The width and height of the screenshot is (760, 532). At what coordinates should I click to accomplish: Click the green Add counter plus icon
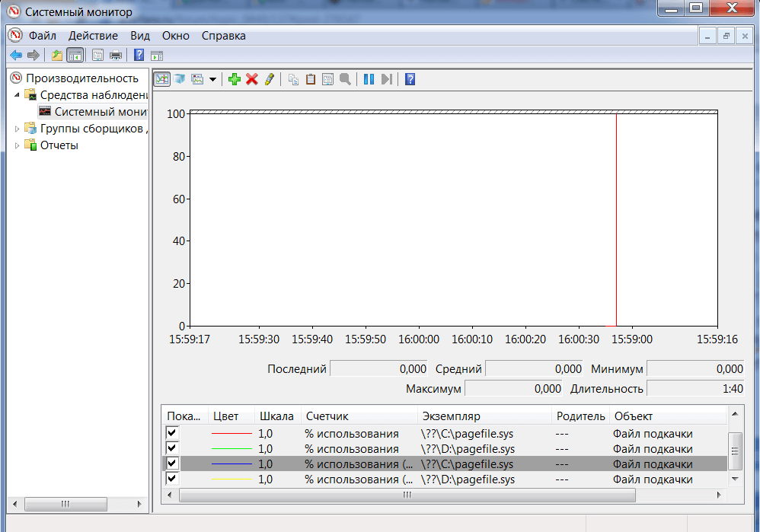tap(235, 79)
